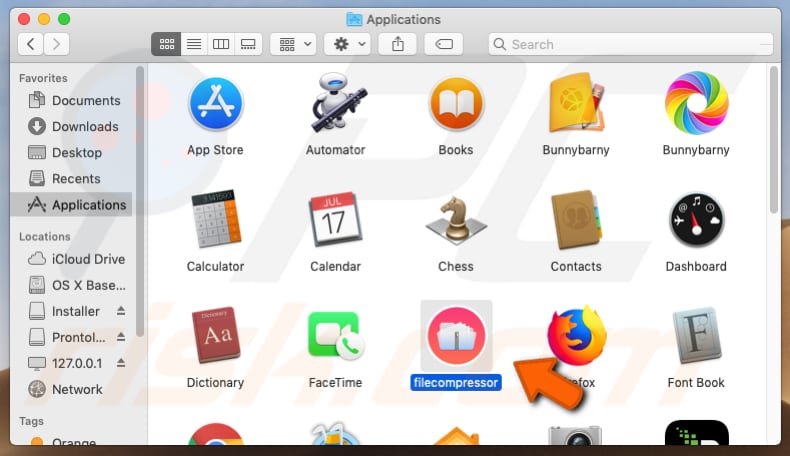This screenshot has height=456, width=790.
Task: Eject the Installer volume
Action: tap(121, 311)
